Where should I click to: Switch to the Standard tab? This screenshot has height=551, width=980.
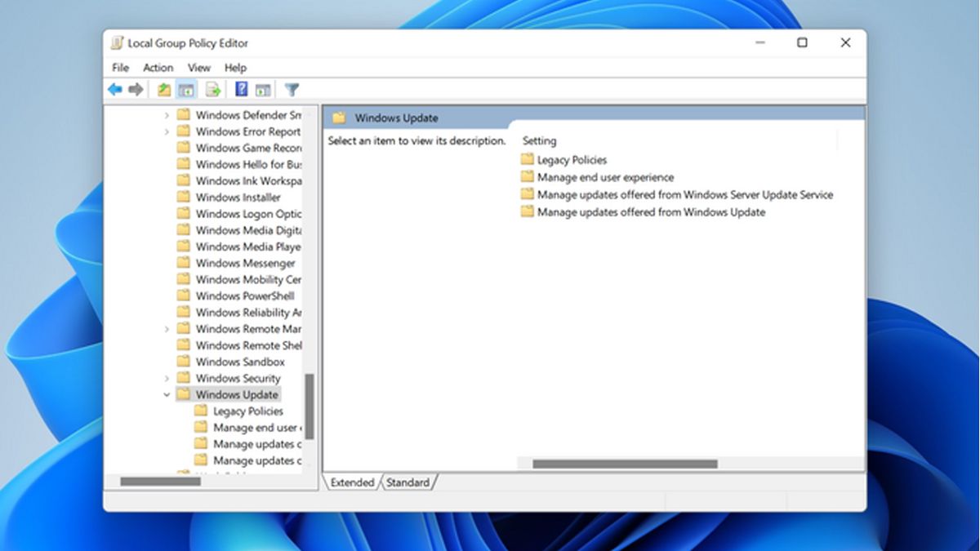(x=408, y=482)
